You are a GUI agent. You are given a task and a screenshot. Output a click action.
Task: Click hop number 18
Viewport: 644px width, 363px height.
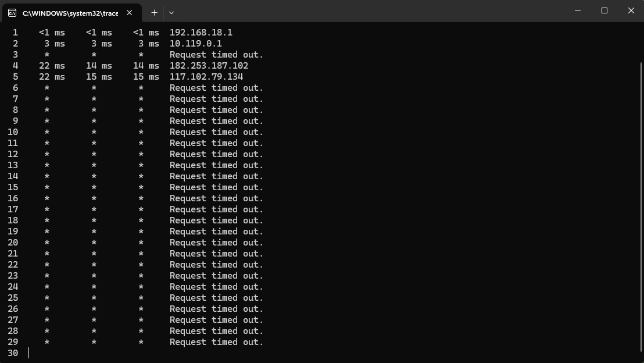(x=13, y=220)
